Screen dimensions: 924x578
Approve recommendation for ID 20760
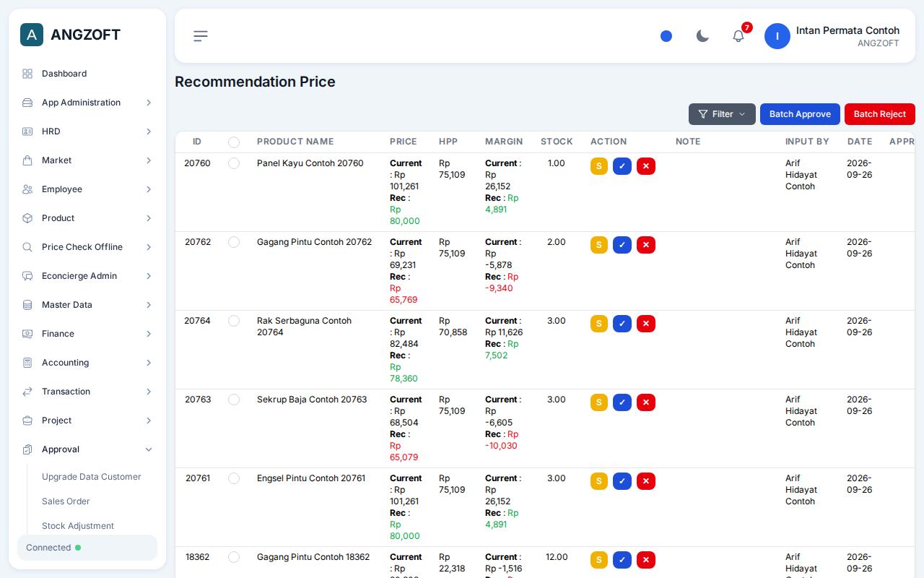[x=622, y=166]
